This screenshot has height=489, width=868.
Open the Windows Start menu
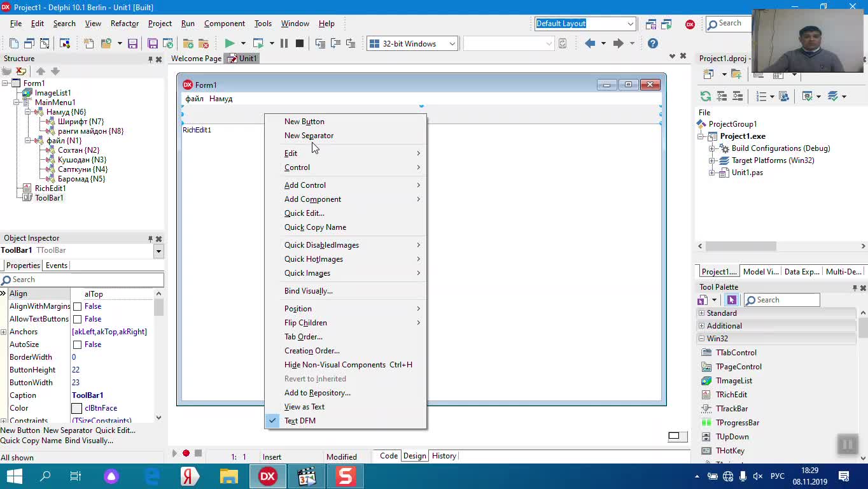click(14, 476)
